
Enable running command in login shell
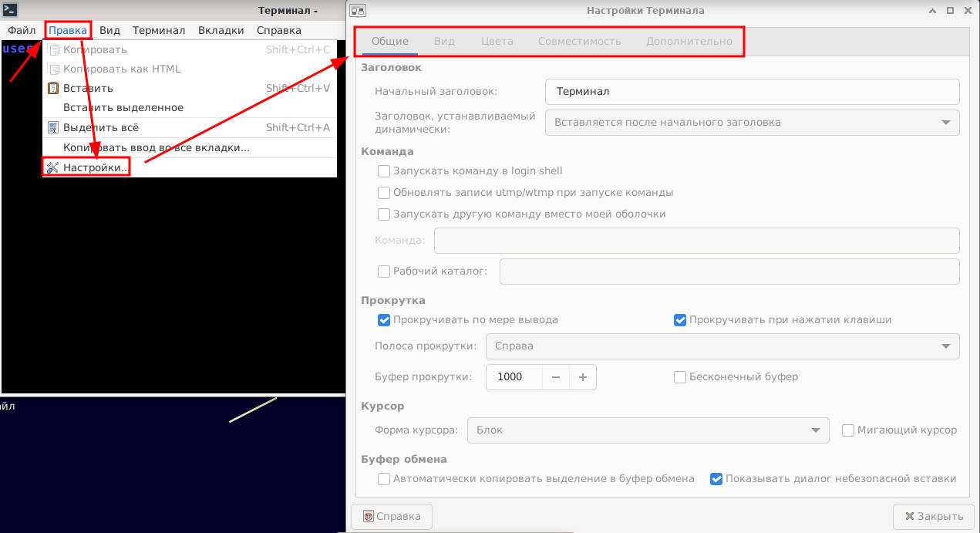(384, 171)
